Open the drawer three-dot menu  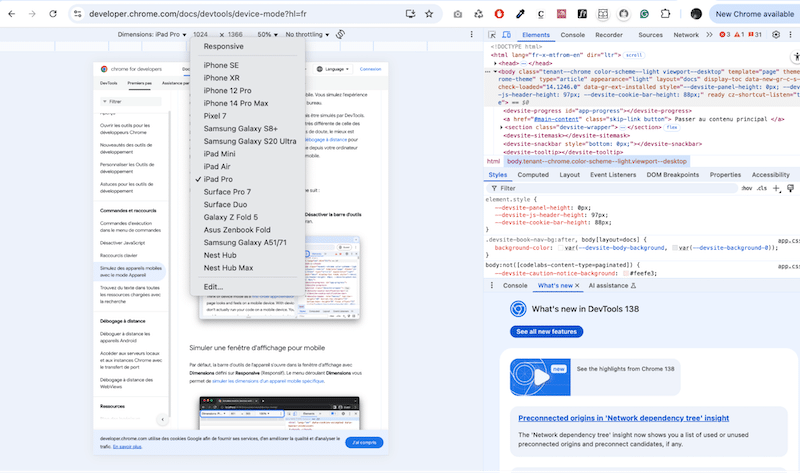[492, 285]
